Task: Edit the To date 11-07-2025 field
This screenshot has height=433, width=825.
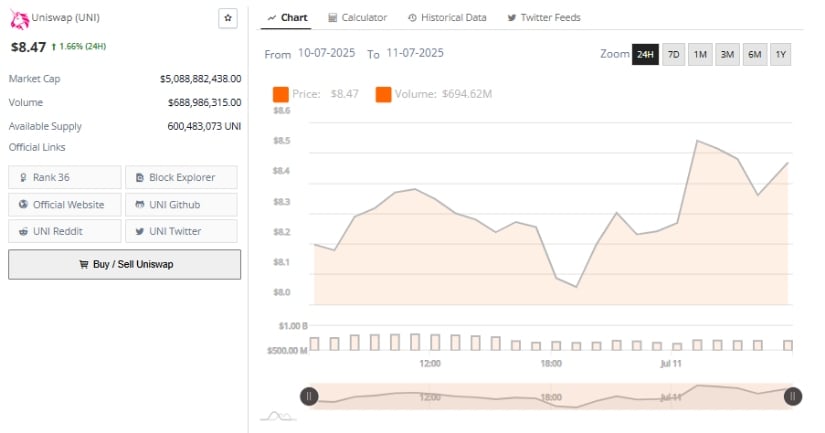Action: [415, 53]
